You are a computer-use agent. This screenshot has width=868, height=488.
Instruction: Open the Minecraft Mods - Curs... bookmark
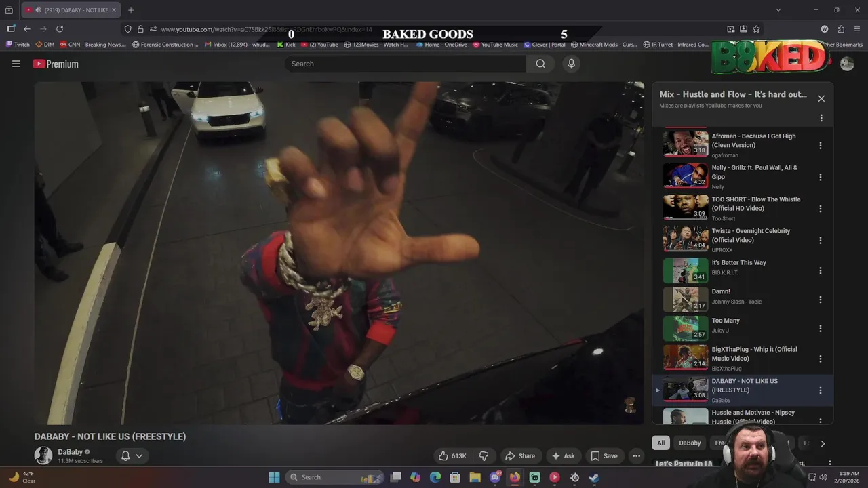tap(604, 45)
